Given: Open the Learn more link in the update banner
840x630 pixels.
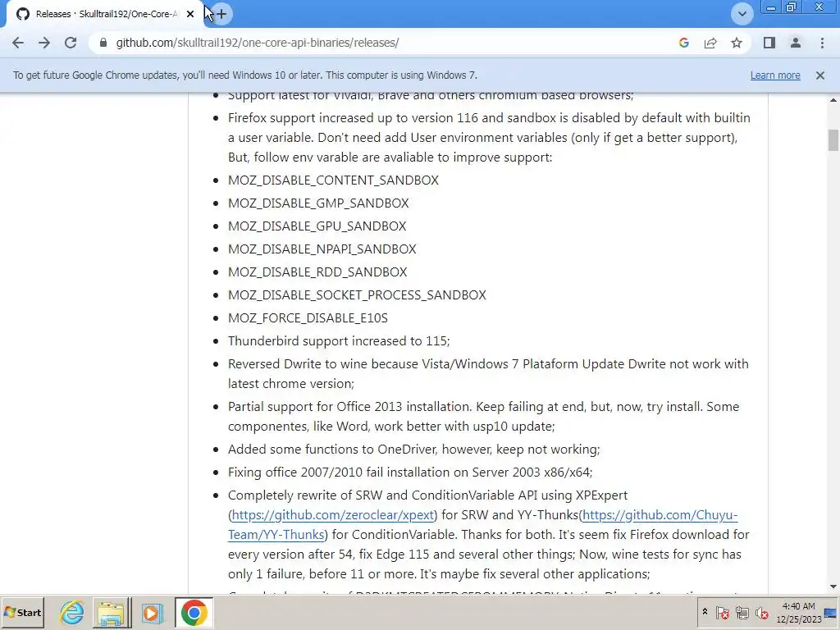Looking at the screenshot, I should (x=775, y=75).
